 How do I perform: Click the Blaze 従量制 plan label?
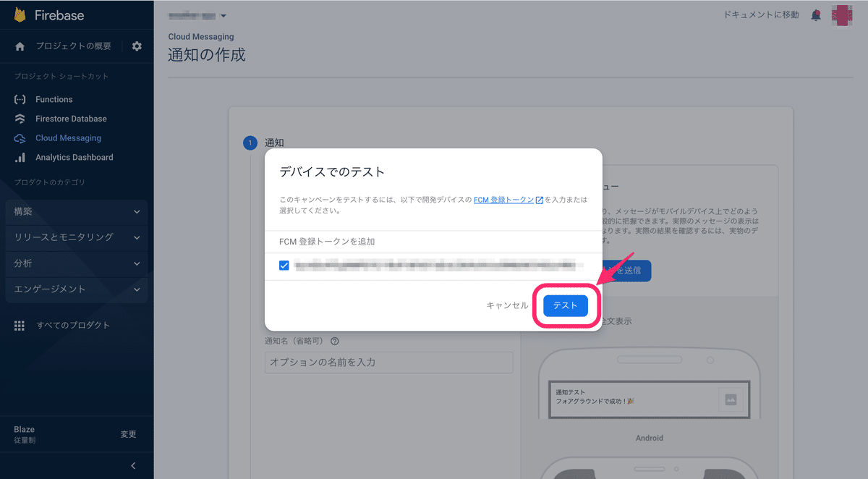tap(25, 434)
